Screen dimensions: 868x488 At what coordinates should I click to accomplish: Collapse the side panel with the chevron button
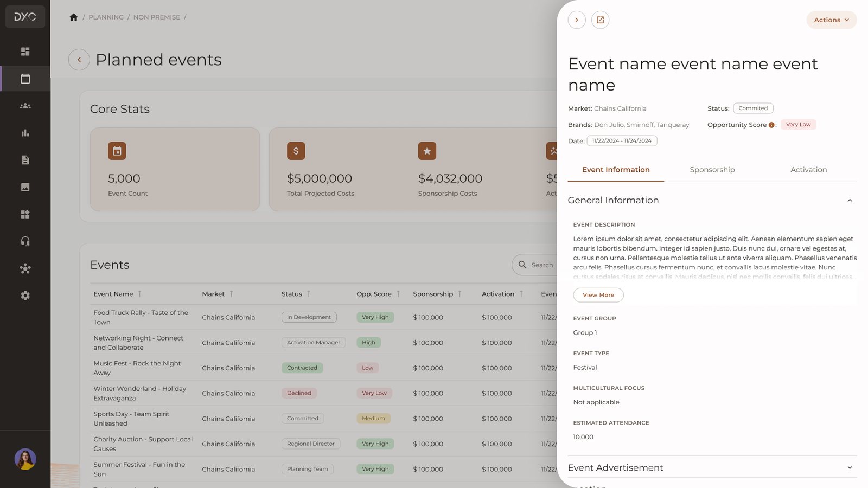(577, 20)
